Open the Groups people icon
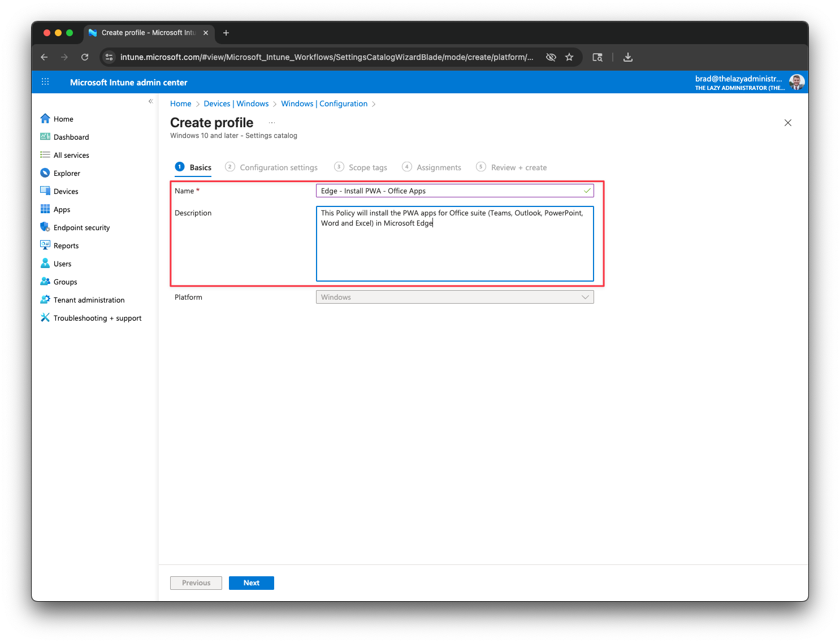This screenshot has width=840, height=643. click(x=45, y=281)
